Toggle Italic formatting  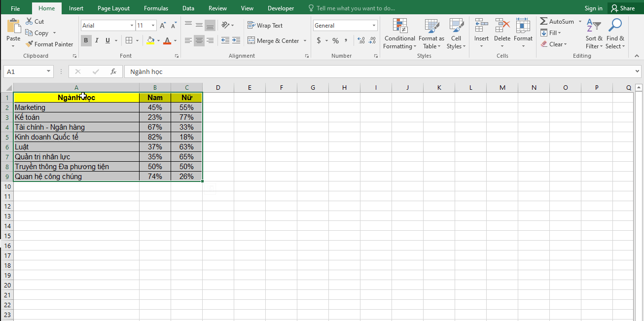pos(97,40)
